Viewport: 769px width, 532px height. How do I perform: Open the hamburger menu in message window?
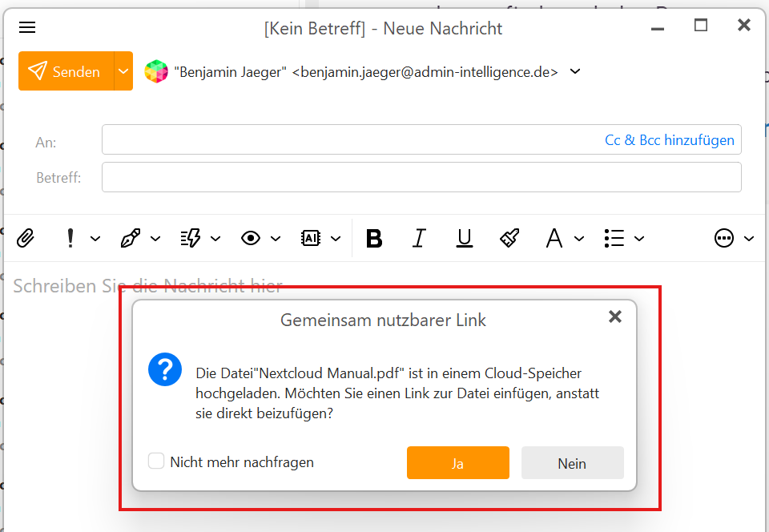27,27
